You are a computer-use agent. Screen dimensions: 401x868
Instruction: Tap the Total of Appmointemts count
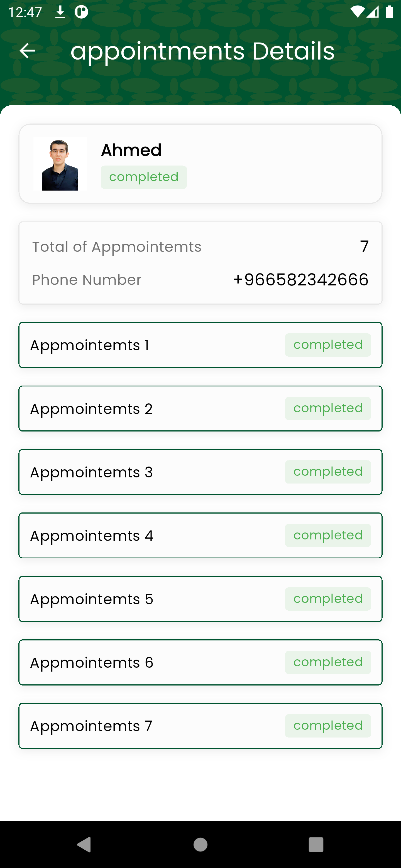[364, 247]
